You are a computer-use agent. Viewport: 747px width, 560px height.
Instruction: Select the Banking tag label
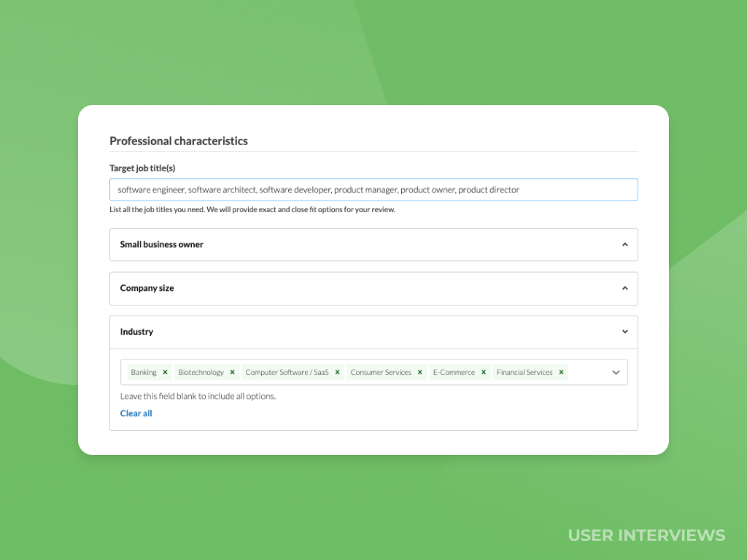point(143,372)
